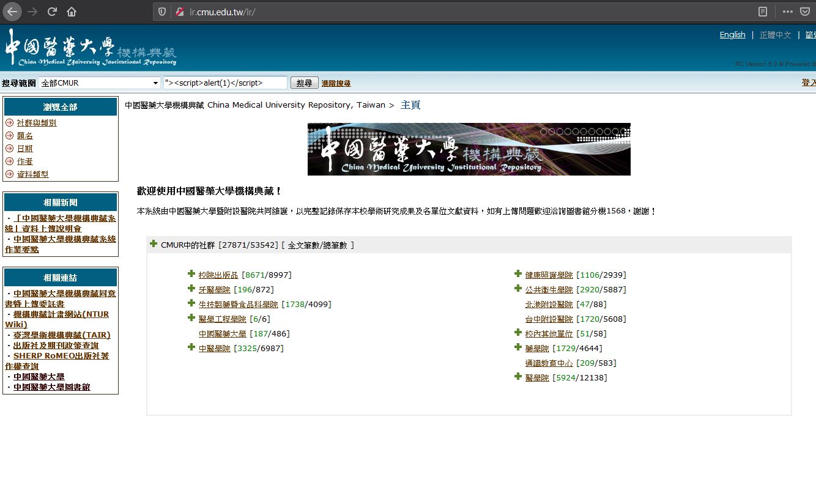Image resolution: width=816 pixels, height=504 pixels.
Task: Click the tracking protection shield icon
Action: (x=162, y=12)
